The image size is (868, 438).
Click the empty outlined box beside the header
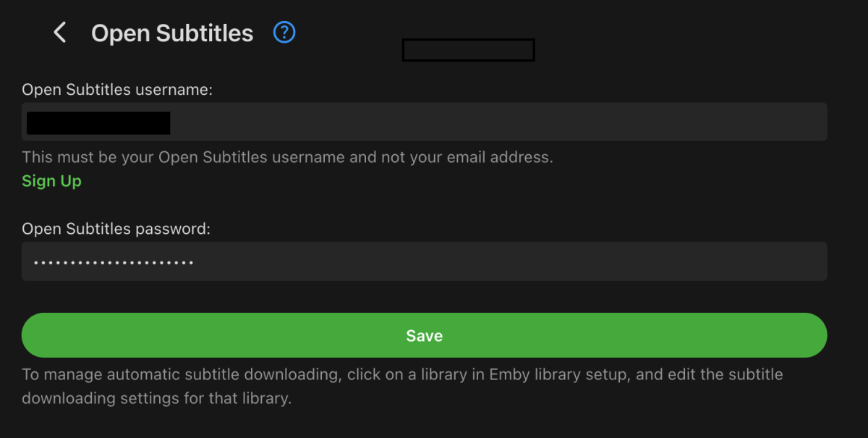pyautogui.click(x=468, y=50)
